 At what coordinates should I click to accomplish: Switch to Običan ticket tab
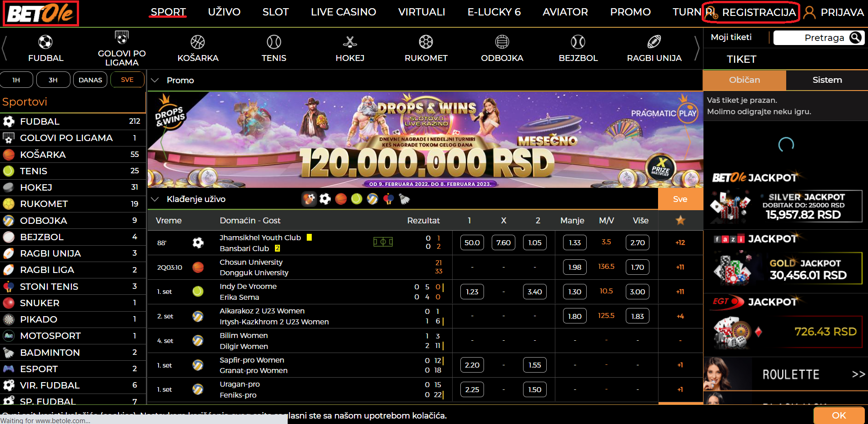[x=744, y=80]
